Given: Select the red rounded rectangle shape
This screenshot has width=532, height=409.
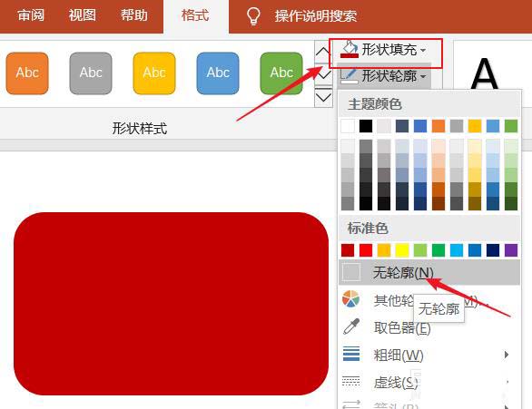Looking at the screenshot, I should (171, 304).
